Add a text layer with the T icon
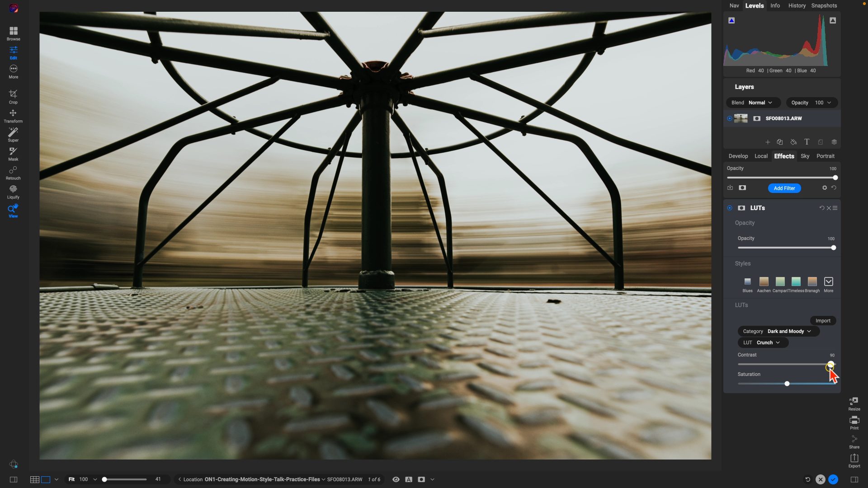Screen dimensions: 868x488 coord(807,142)
